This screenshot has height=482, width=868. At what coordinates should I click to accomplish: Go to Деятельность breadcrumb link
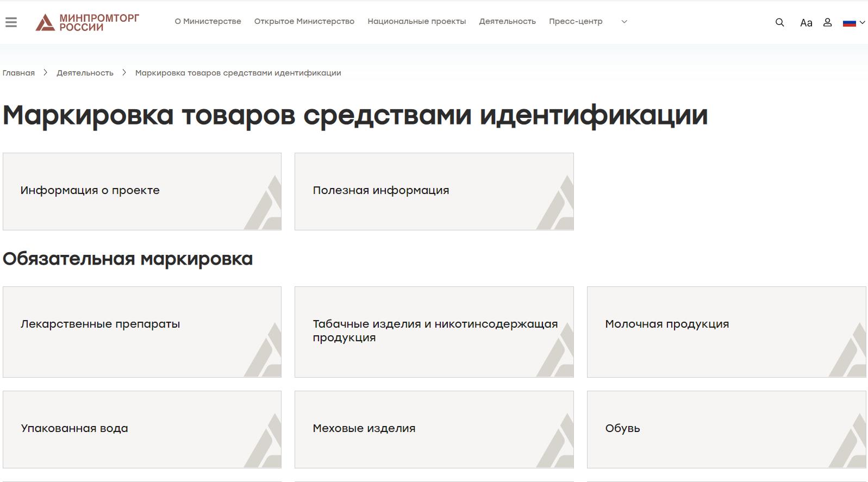click(85, 73)
